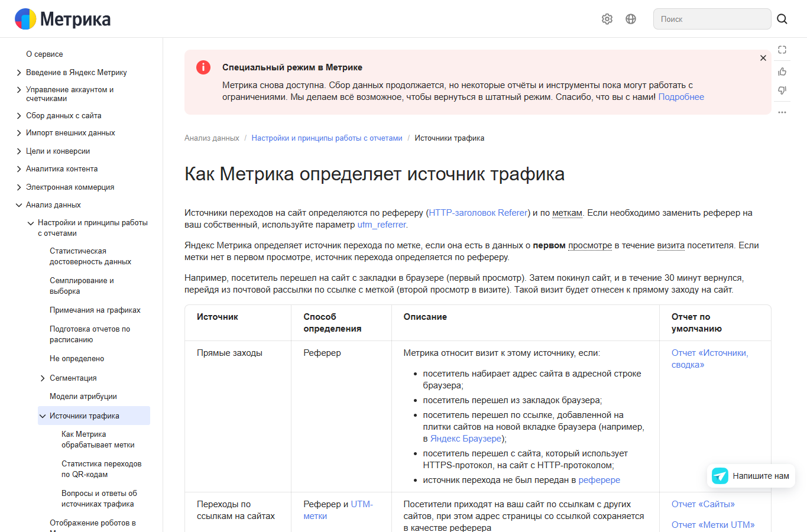Focus the Поиск search field

click(x=712, y=19)
